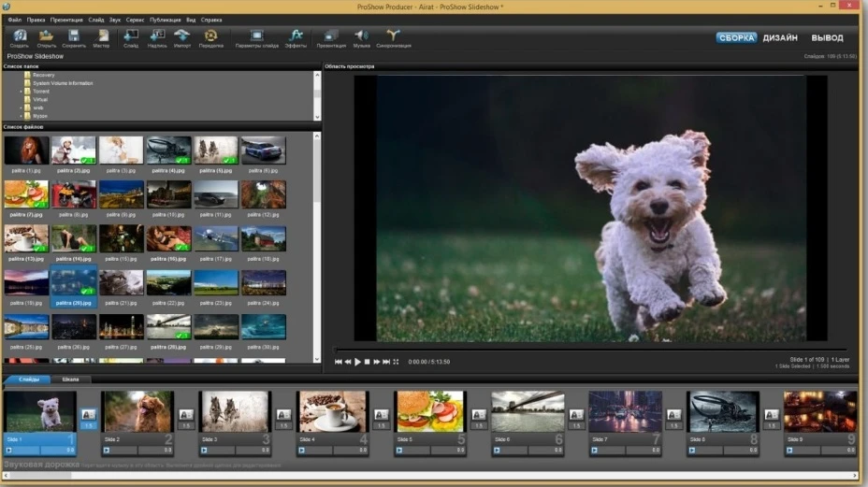Expand the Torrent folder in folder list
Screen dimensions: 868x487
point(21,92)
